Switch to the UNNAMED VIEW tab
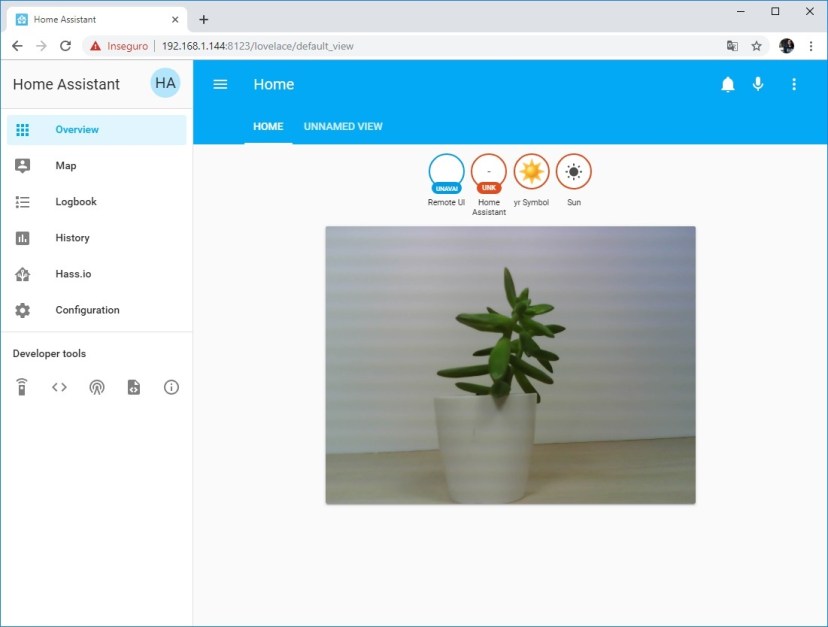The height and width of the screenshot is (627, 828). [343, 126]
